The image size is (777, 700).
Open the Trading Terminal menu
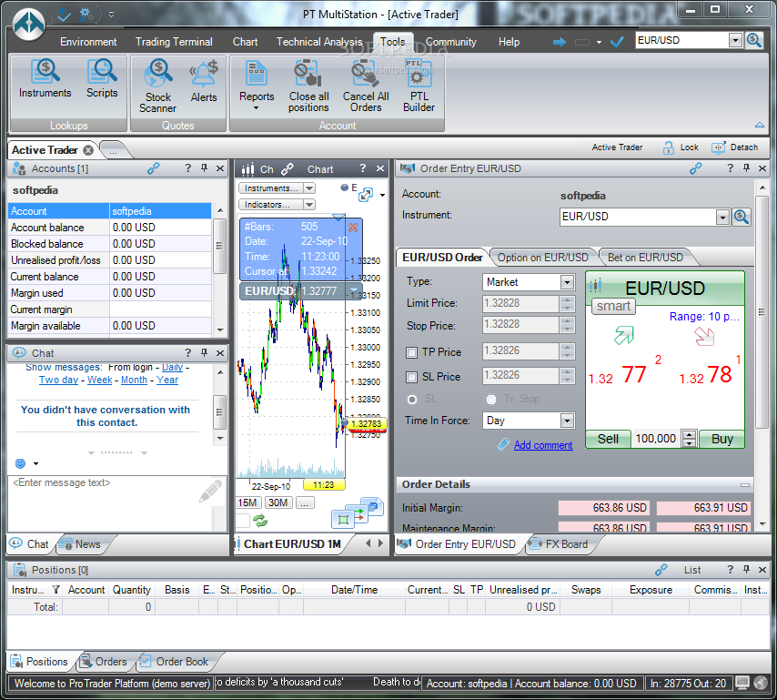coord(174,42)
